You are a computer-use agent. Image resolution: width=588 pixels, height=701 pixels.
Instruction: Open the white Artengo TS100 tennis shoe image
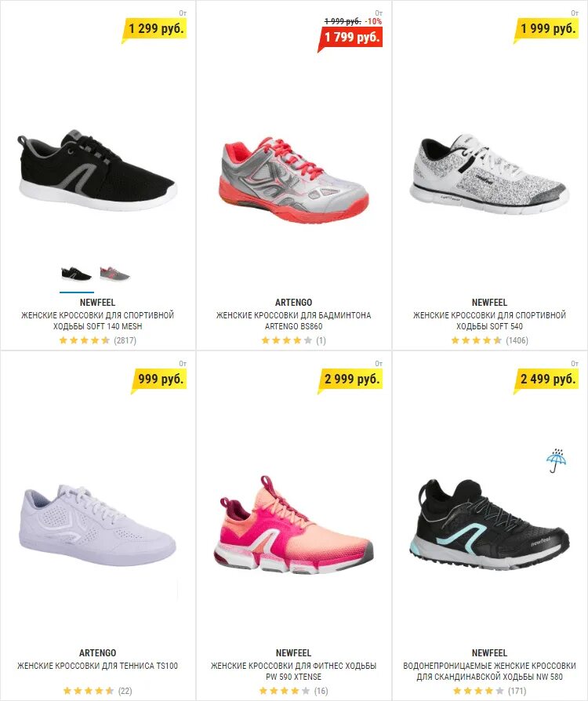tap(97, 524)
